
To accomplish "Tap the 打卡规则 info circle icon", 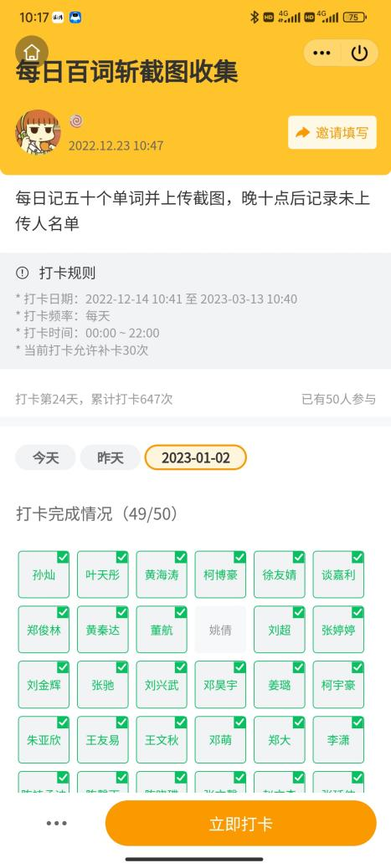I will click(22, 273).
